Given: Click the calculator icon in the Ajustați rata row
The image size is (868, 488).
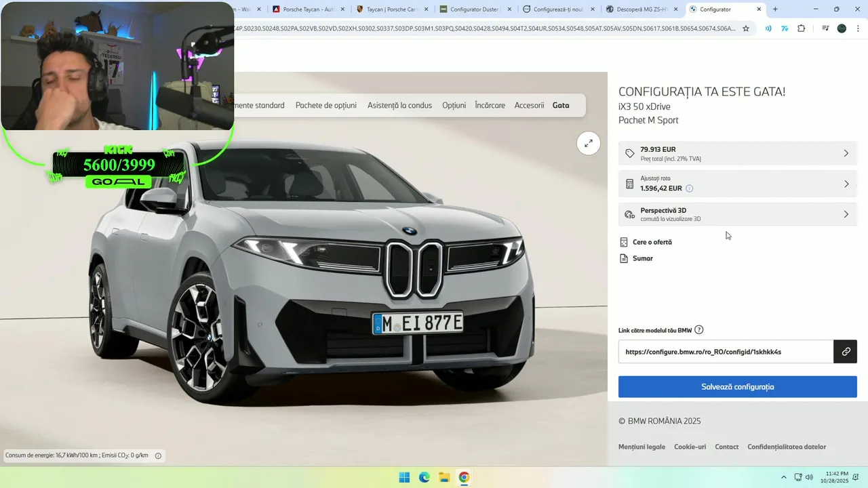Looking at the screenshot, I should pyautogui.click(x=629, y=184).
